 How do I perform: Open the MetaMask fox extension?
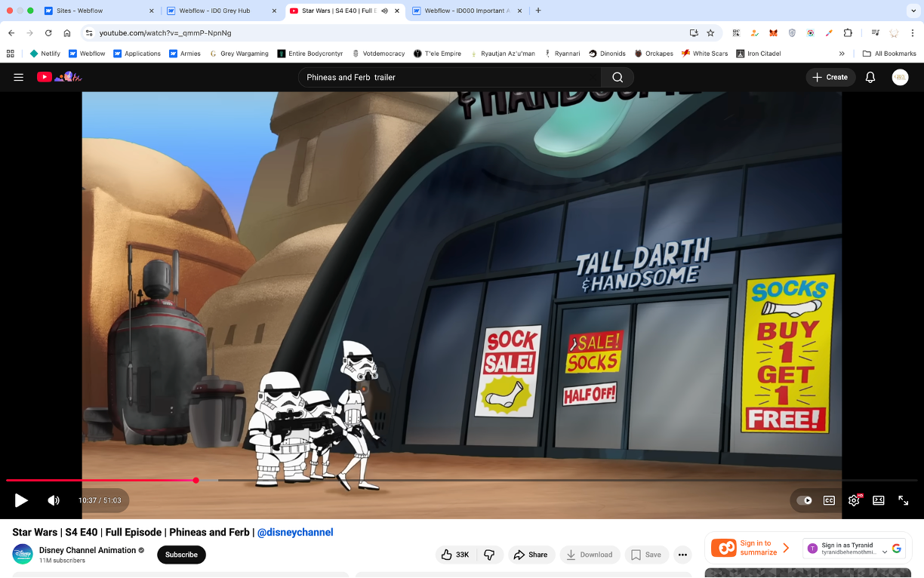click(x=773, y=33)
